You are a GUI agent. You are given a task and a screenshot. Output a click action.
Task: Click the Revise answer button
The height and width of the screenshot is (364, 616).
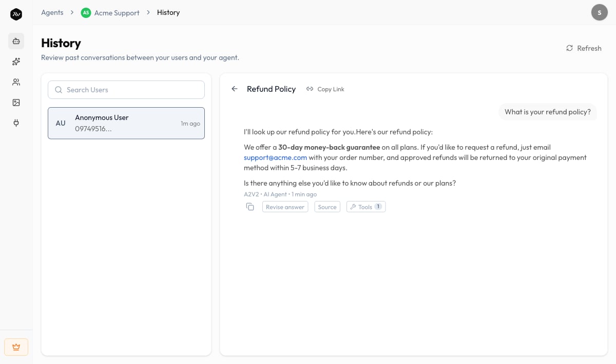coord(285,207)
